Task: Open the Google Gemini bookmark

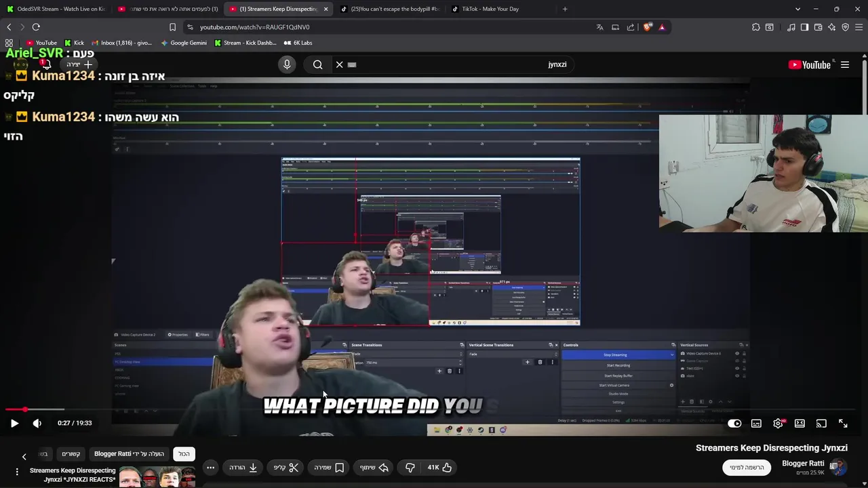Action: point(184,43)
